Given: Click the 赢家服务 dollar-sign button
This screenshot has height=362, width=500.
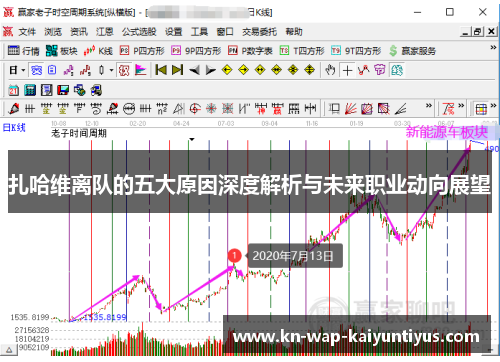Looking at the screenshot, I should pyautogui.click(x=412, y=51).
